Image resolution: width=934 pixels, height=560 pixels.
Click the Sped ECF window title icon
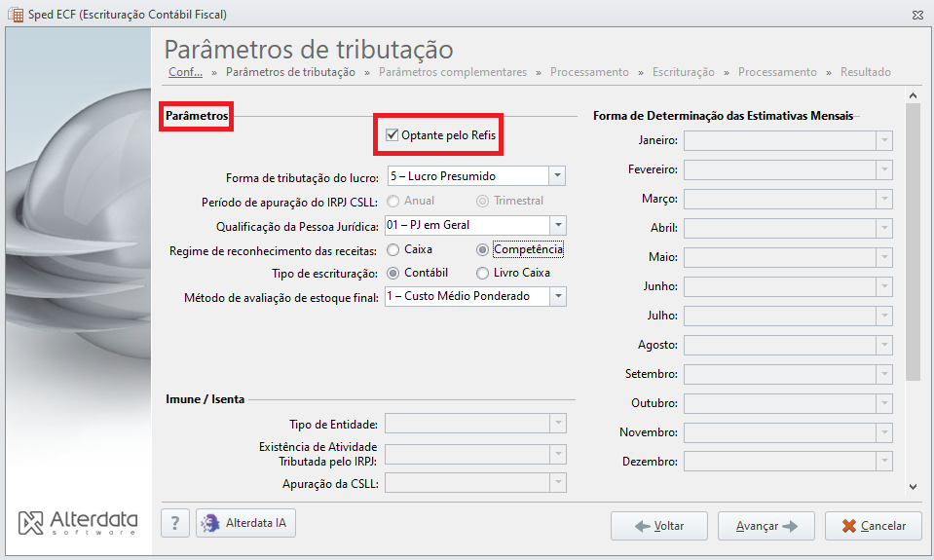pyautogui.click(x=16, y=15)
